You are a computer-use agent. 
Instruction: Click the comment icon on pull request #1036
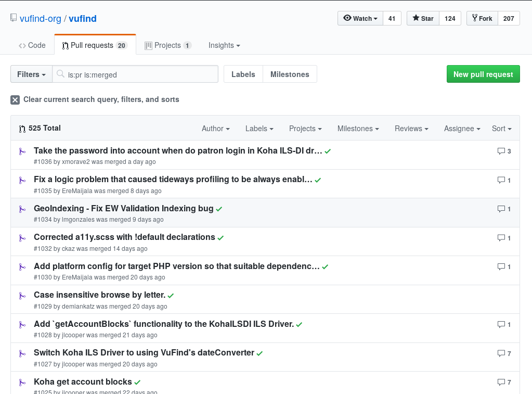[501, 151]
